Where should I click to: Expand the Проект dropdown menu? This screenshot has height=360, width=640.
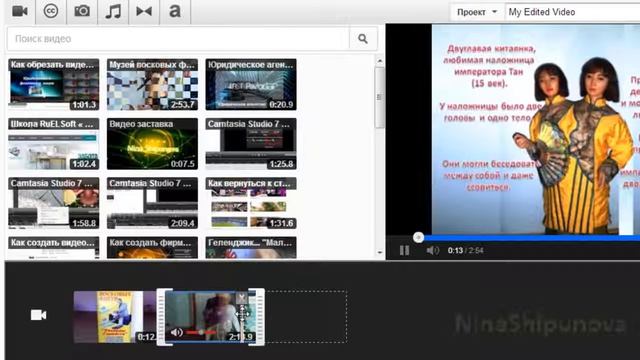(477, 12)
